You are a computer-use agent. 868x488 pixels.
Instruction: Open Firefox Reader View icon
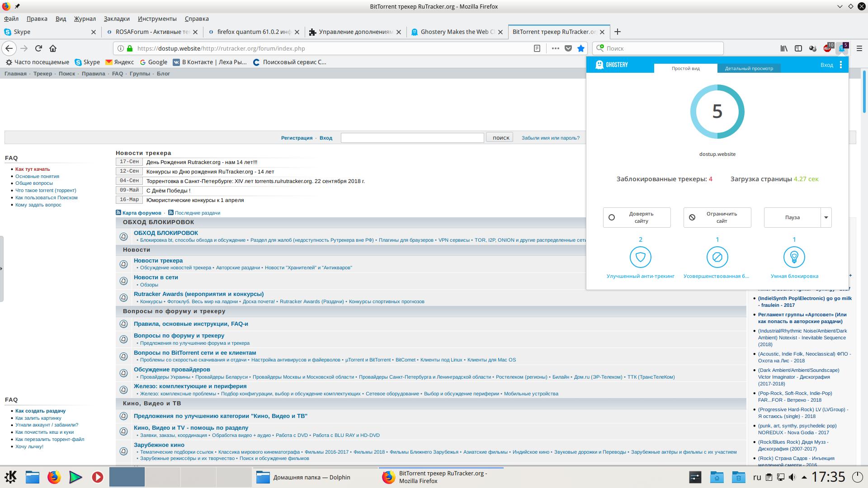point(537,48)
